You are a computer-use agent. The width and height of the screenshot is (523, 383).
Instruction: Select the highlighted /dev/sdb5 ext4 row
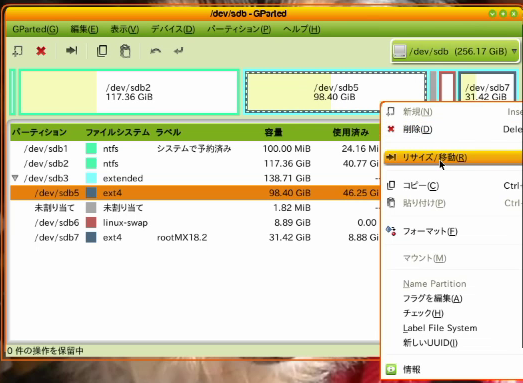point(195,193)
